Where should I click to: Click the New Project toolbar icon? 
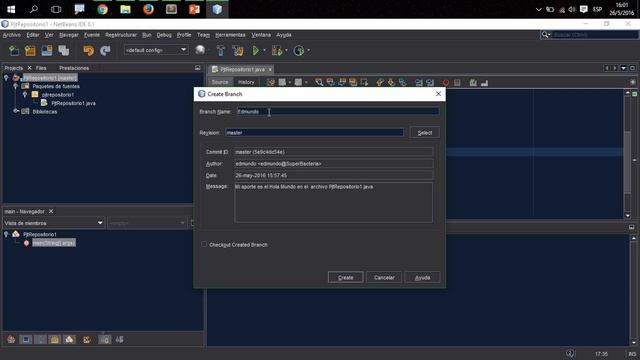[30, 51]
